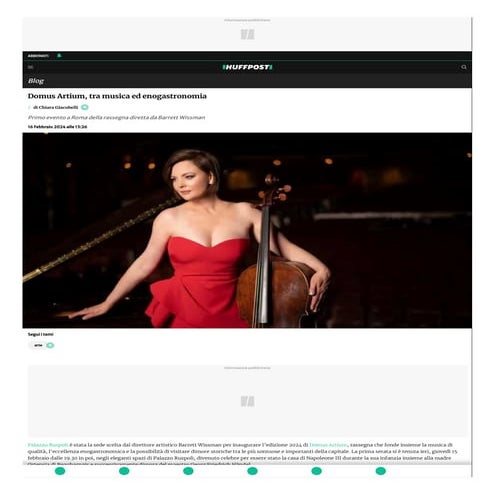The width and height of the screenshot is (495, 495).
Task: Click the green user profile icon
Action: [x=59, y=55]
